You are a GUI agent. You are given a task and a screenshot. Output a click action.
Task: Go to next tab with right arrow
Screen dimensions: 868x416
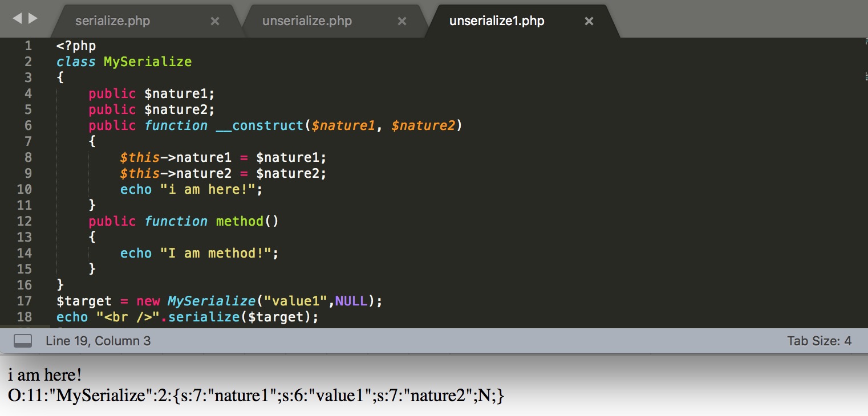[x=33, y=19]
